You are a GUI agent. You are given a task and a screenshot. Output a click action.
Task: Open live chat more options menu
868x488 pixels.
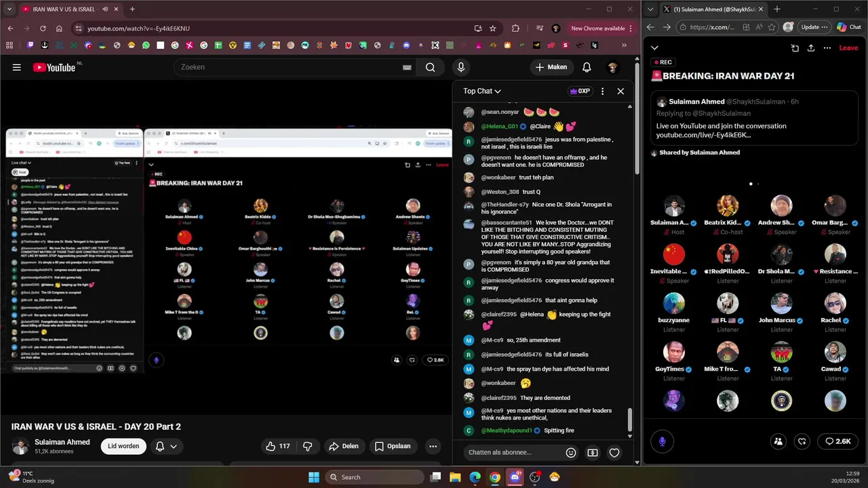tap(602, 91)
